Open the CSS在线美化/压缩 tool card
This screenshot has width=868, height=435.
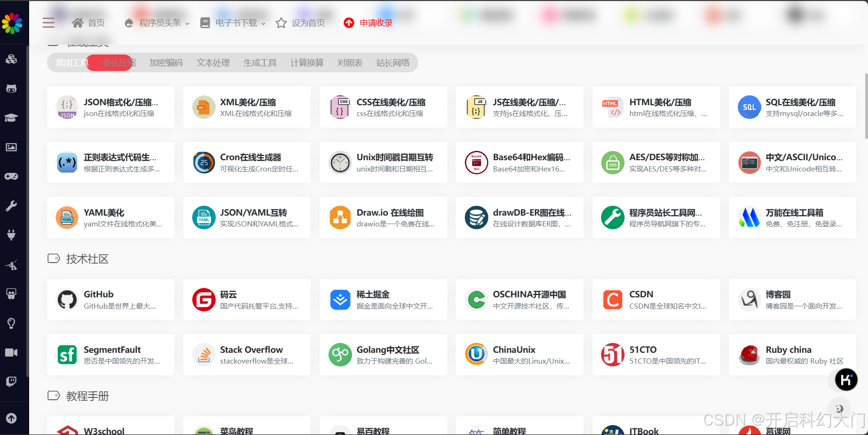click(383, 107)
